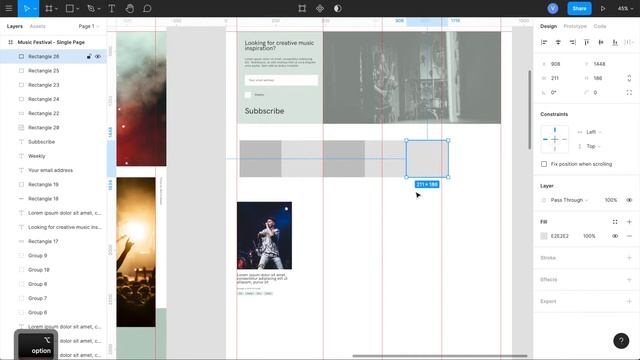Click the Create Component icon

pyautogui.click(x=320, y=8)
